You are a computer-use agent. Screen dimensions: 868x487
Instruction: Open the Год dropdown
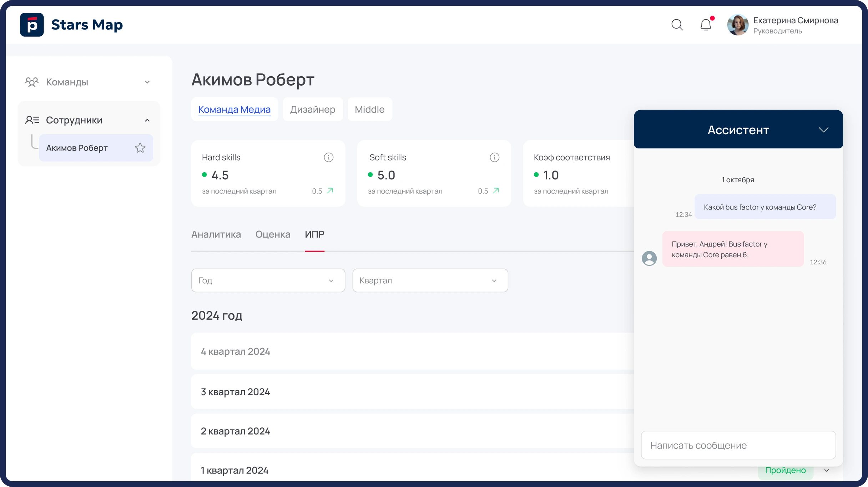click(x=268, y=280)
